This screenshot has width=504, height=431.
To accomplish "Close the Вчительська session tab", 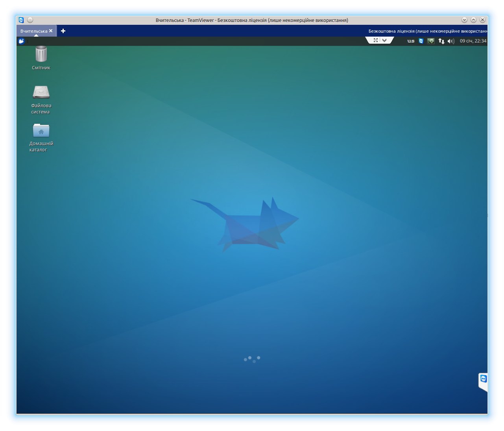I will click(x=51, y=31).
